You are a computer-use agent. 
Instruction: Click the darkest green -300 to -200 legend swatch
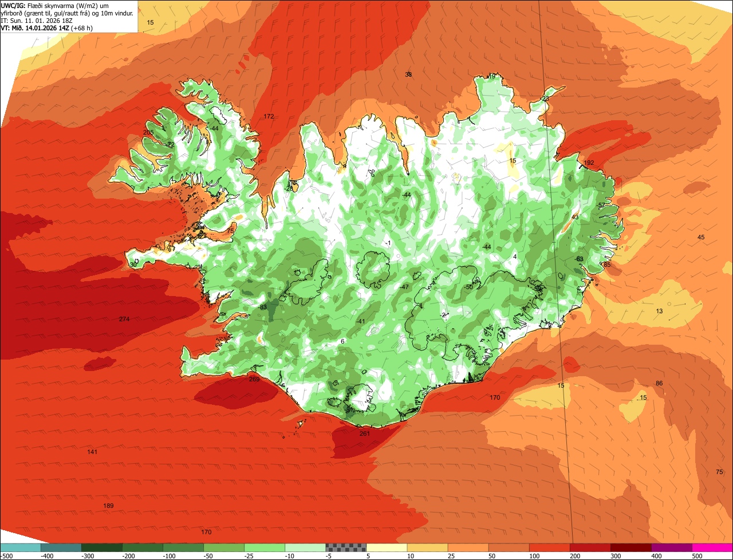[x=102, y=547]
